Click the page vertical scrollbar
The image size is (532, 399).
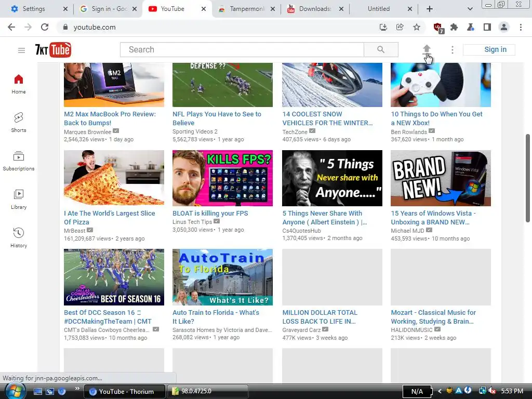528,178
